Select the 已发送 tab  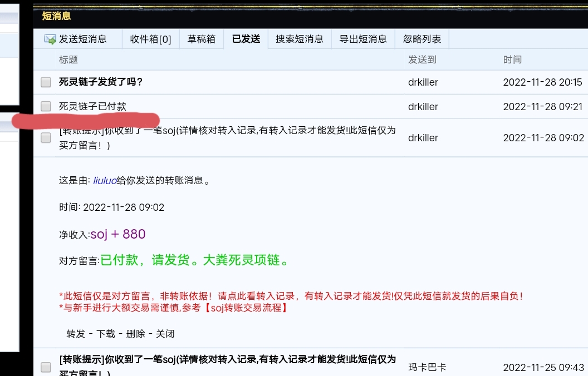[246, 39]
